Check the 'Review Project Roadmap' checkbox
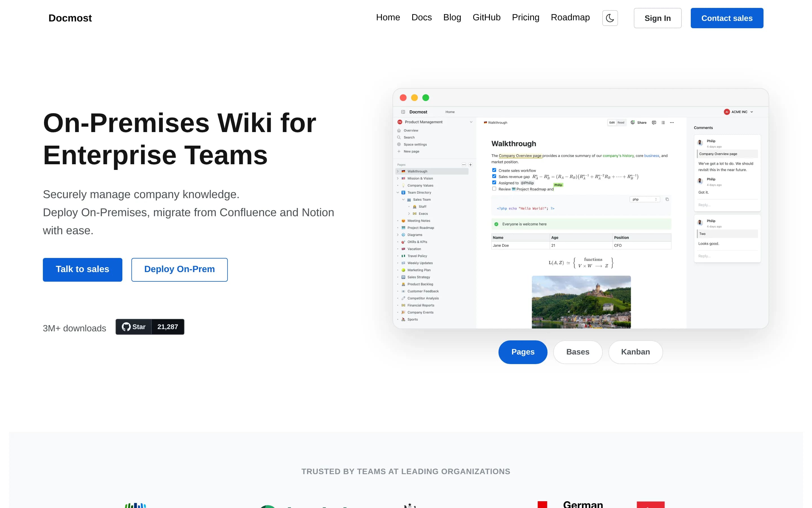Viewport: 812px width, 508px height. click(494, 189)
